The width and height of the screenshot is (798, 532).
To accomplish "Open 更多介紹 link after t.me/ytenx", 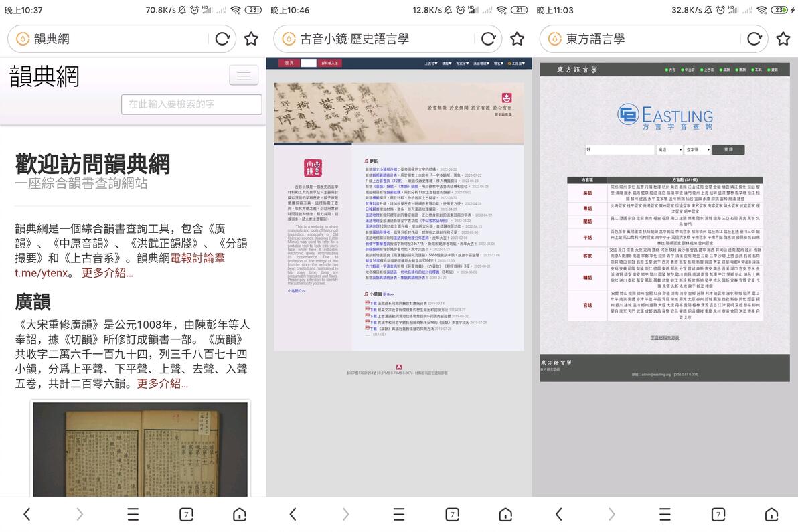I will pyautogui.click(x=107, y=272).
